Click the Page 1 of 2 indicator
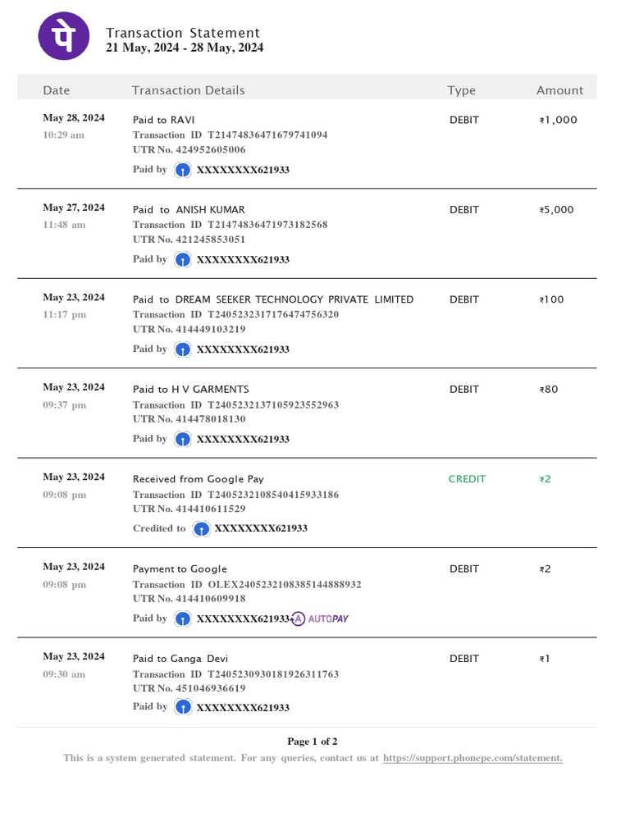This screenshot has height=840, width=630. (313, 742)
